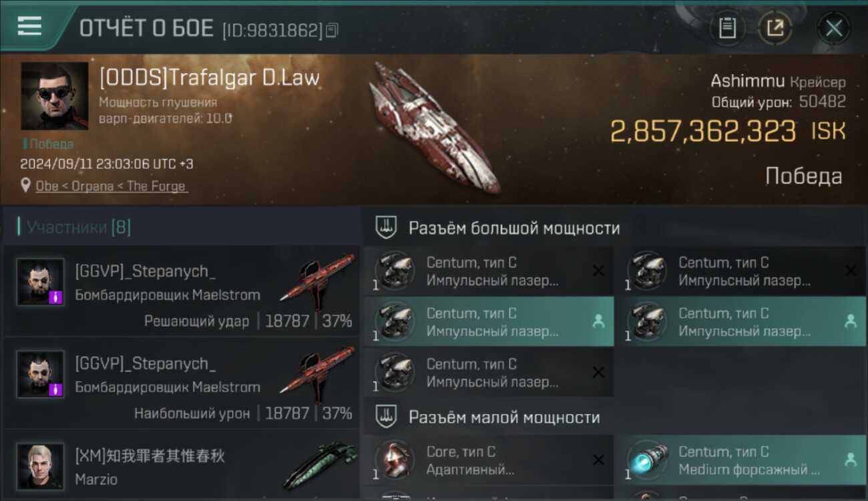Open the clipboard report icon
868x501 pixels.
(727, 28)
